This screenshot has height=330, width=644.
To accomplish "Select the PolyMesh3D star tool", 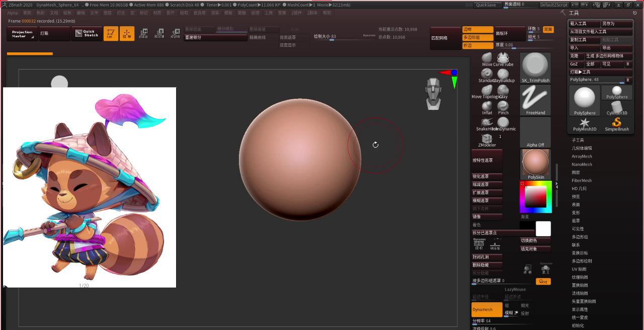I will (x=585, y=124).
